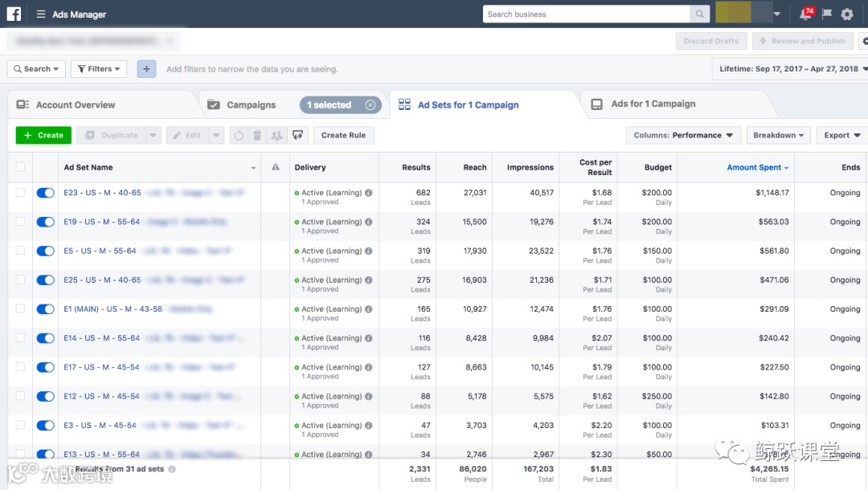868x490 pixels.
Task: Click the Create Rule button
Action: (344, 135)
